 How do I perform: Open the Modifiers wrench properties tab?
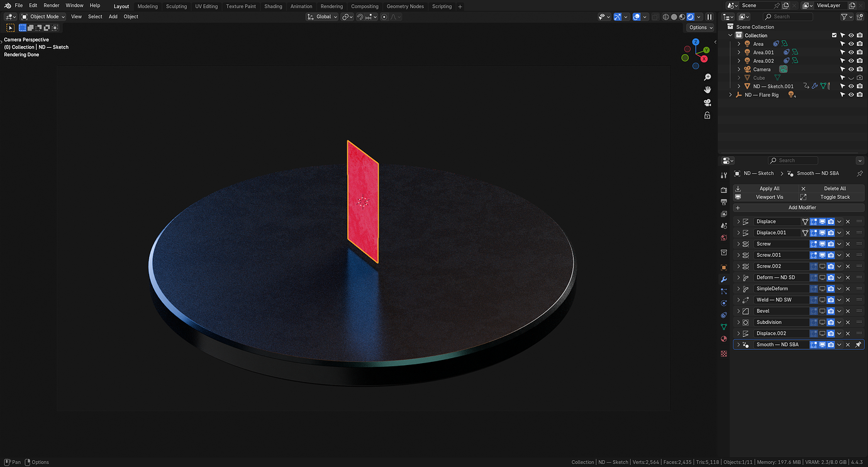point(724,279)
